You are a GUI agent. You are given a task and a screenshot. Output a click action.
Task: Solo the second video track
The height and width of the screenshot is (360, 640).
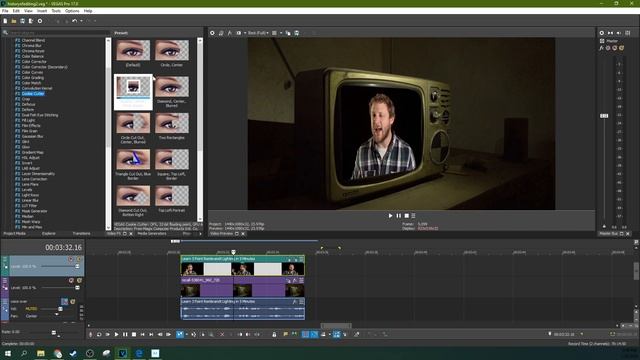[79, 280]
